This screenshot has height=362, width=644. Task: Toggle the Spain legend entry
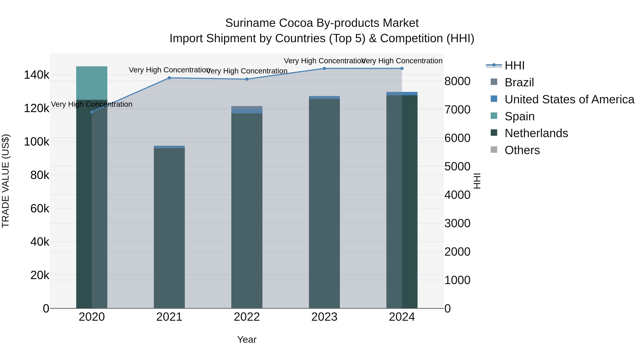[x=513, y=116]
